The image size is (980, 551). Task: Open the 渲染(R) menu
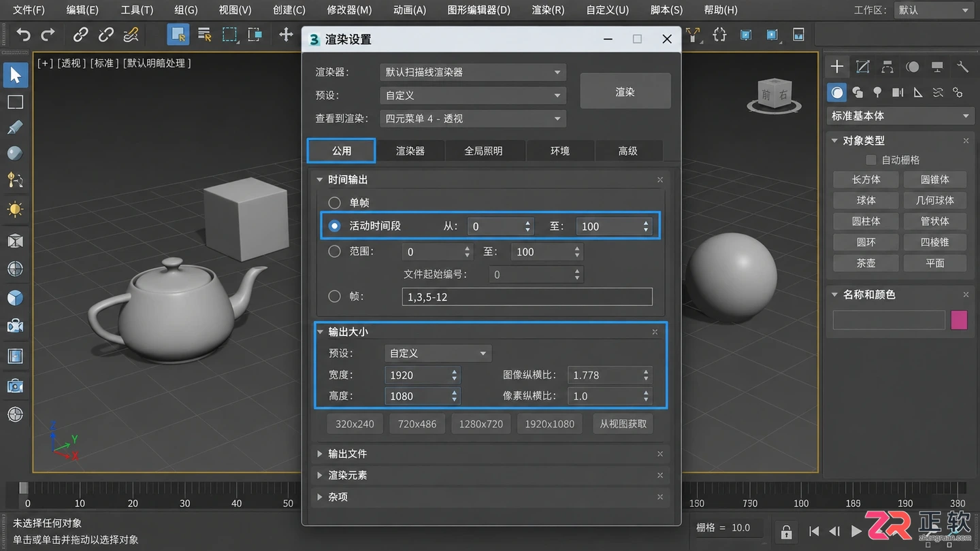[548, 10]
